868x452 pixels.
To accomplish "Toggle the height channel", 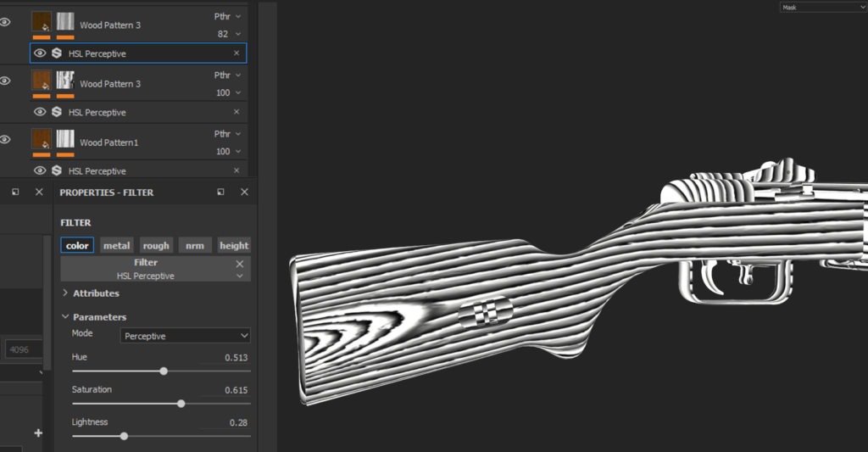I will point(234,245).
